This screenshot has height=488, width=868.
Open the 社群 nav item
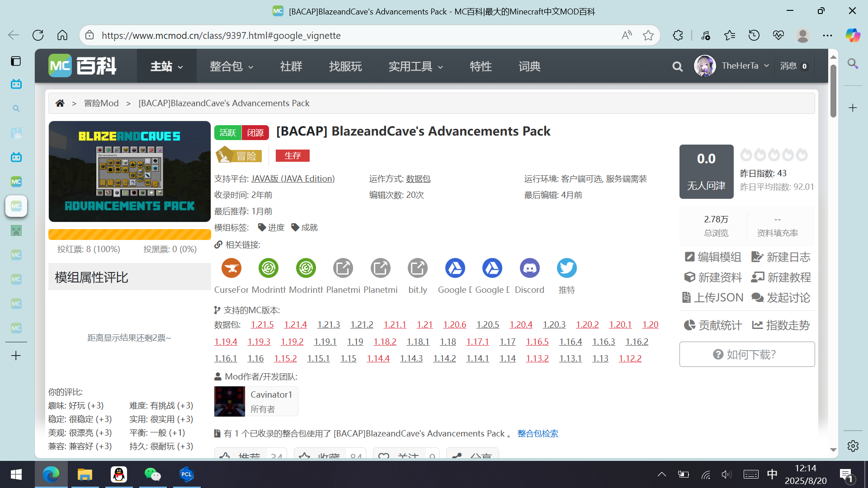click(291, 66)
